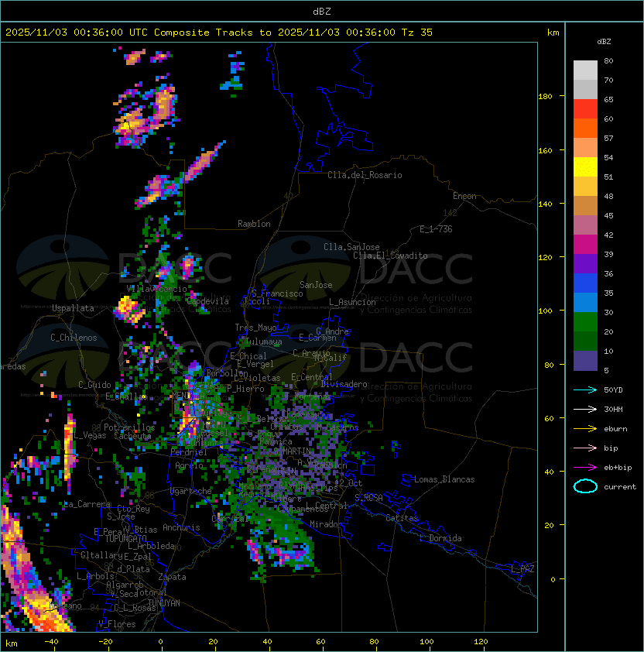Click the 'V_Flores' map label
The image size is (644, 652).
[117, 624]
